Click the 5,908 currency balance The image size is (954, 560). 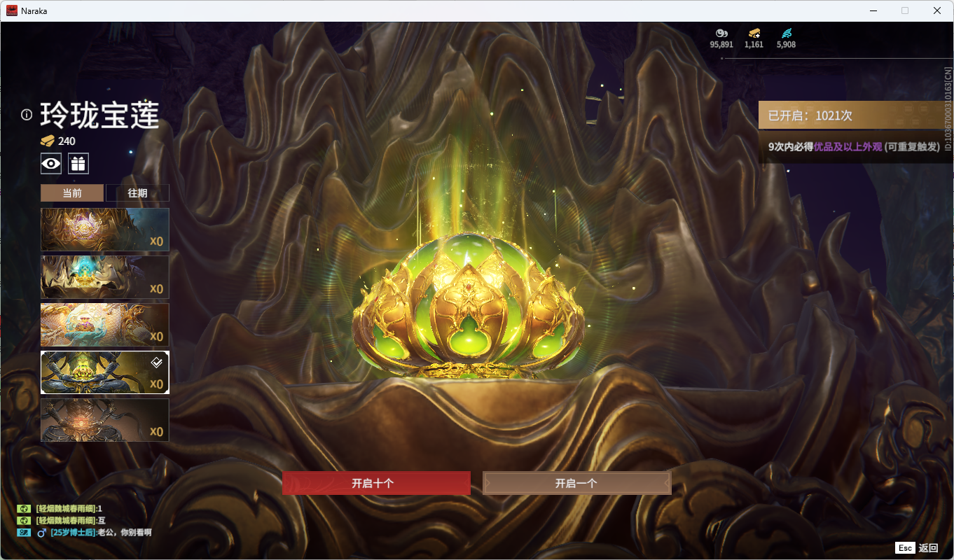click(787, 45)
